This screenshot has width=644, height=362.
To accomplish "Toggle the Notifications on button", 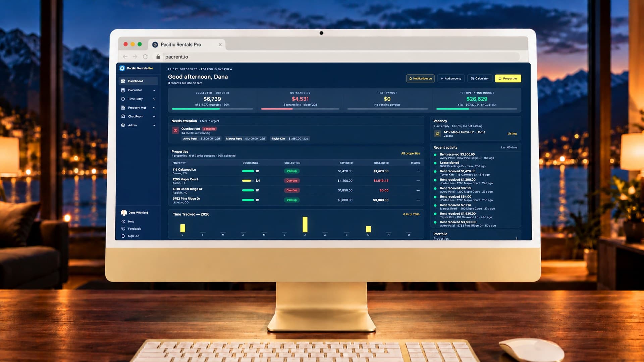I will point(420,78).
